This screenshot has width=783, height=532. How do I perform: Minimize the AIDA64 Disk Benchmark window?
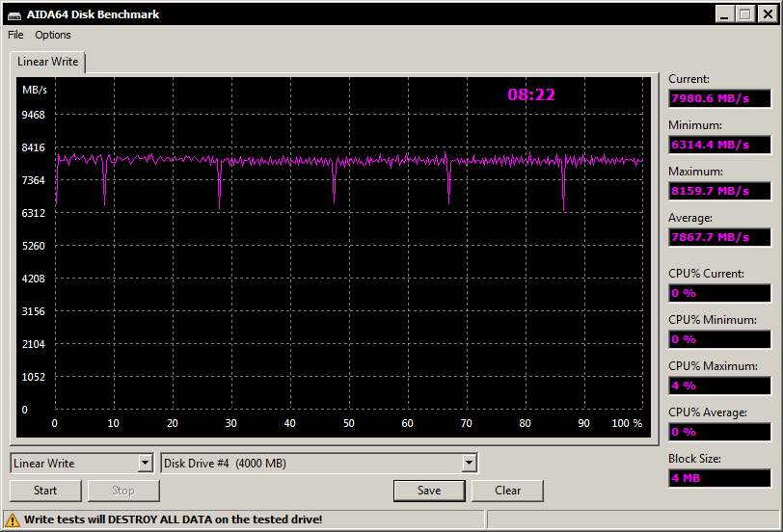point(725,13)
